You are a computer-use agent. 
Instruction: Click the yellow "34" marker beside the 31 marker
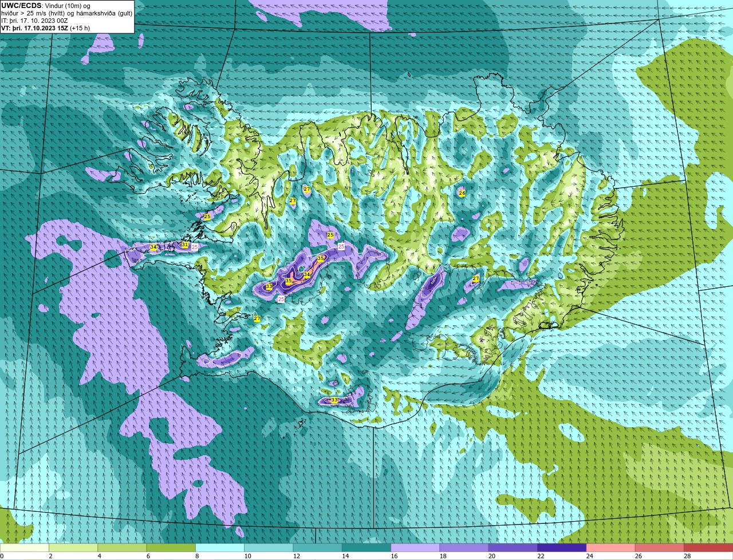coord(153,247)
